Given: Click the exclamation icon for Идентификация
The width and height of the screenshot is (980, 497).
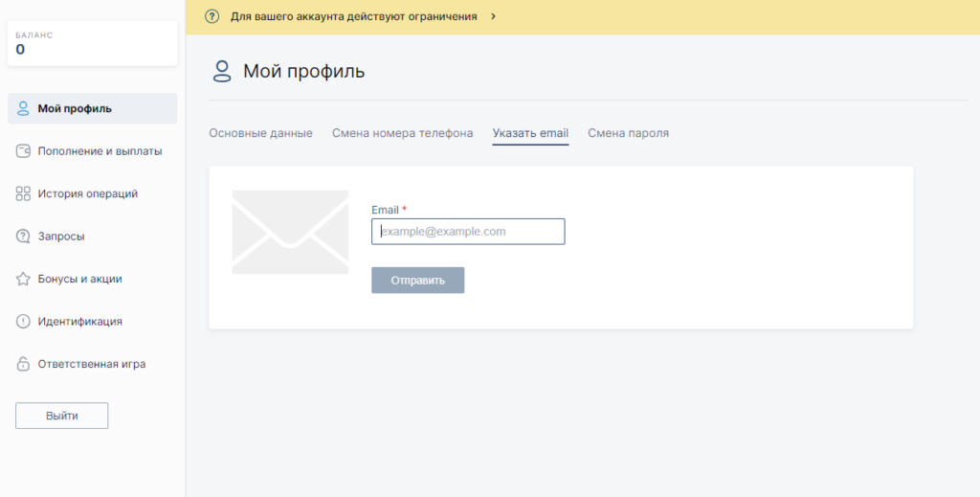Looking at the screenshot, I should [x=23, y=322].
